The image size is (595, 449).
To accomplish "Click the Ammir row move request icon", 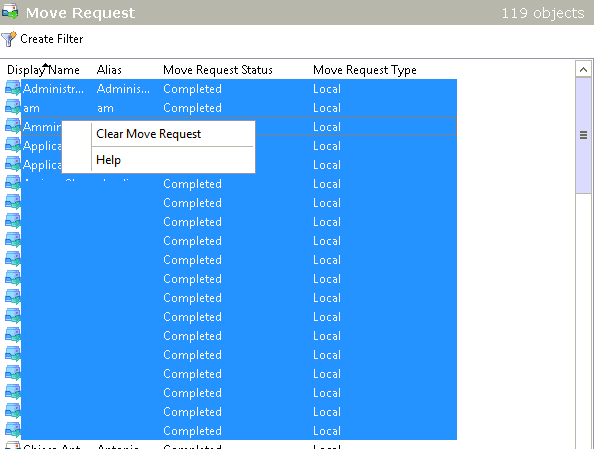I will (x=13, y=127).
